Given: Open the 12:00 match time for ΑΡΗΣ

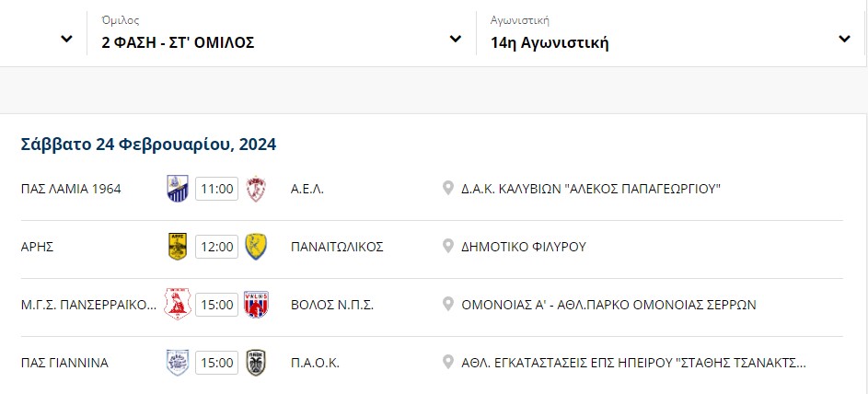Looking at the screenshot, I should tap(217, 247).
